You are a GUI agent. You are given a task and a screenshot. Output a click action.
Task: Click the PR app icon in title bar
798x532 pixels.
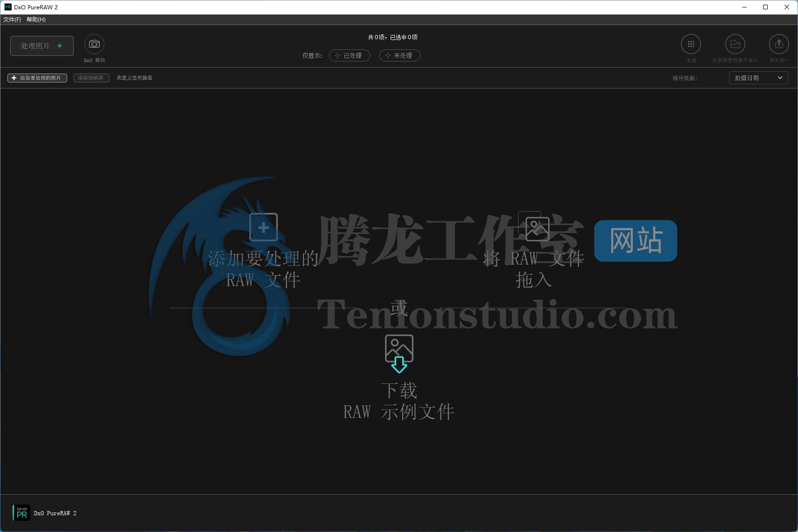(x=8, y=7)
